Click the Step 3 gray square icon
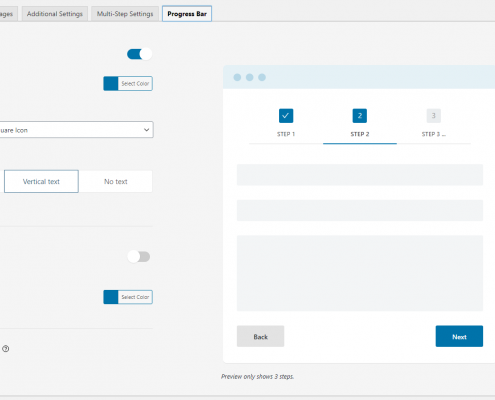Viewport: 495px width, 400px height. [x=434, y=116]
